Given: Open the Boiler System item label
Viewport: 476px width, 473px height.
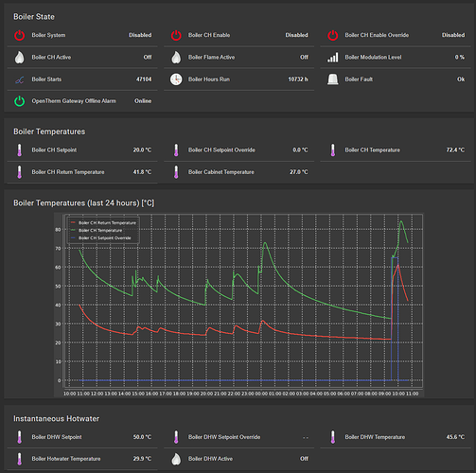Looking at the screenshot, I should (48, 35).
